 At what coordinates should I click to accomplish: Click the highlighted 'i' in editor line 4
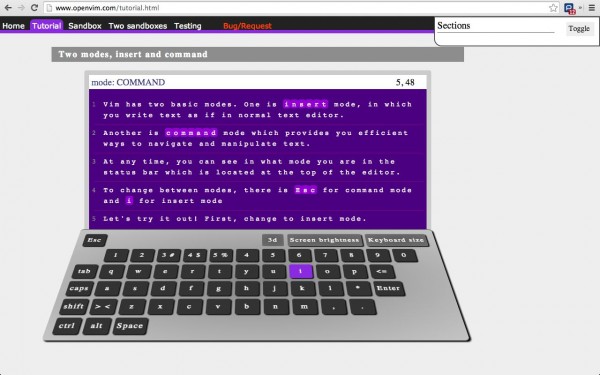click(x=129, y=201)
